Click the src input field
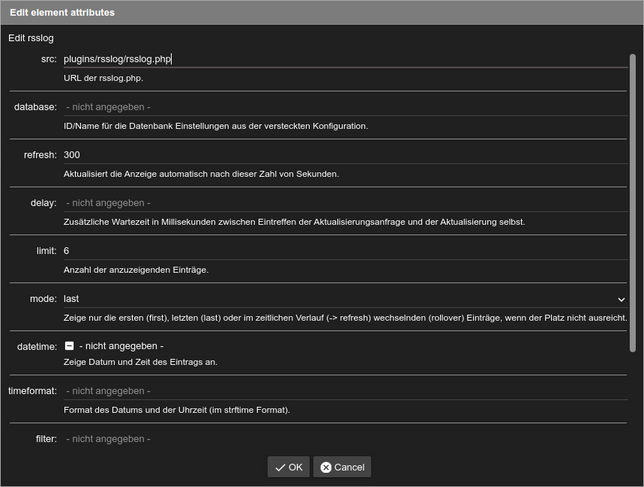Viewport: 644px width, 487px height. 345,59
